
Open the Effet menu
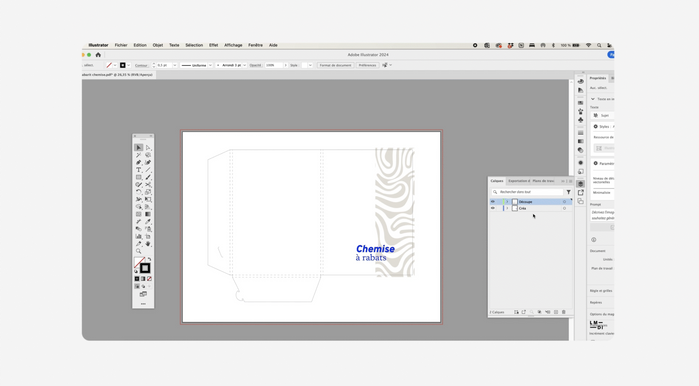[214, 45]
